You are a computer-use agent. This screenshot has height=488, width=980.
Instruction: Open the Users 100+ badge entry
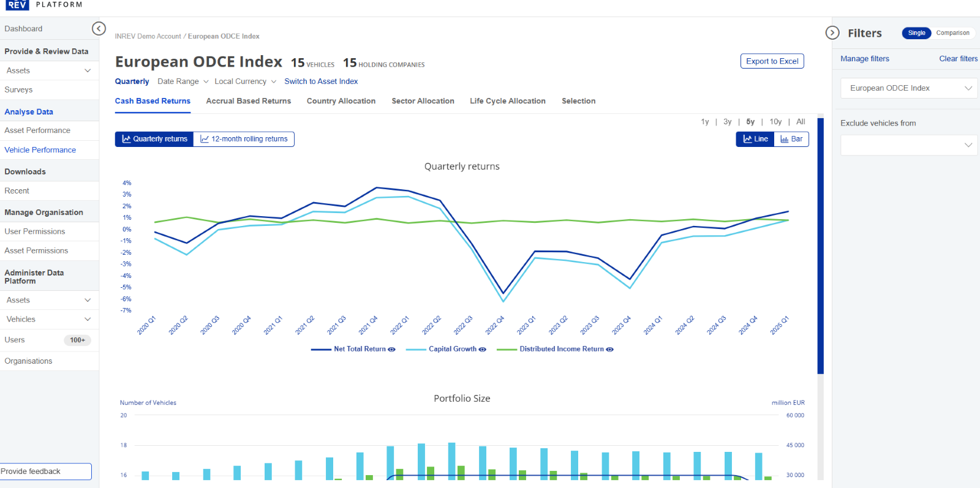coord(77,340)
